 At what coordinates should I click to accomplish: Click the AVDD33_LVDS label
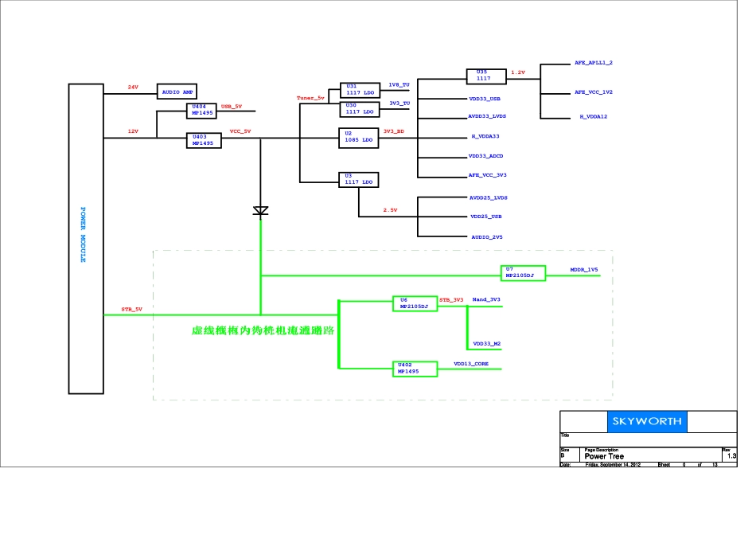[x=487, y=116]
